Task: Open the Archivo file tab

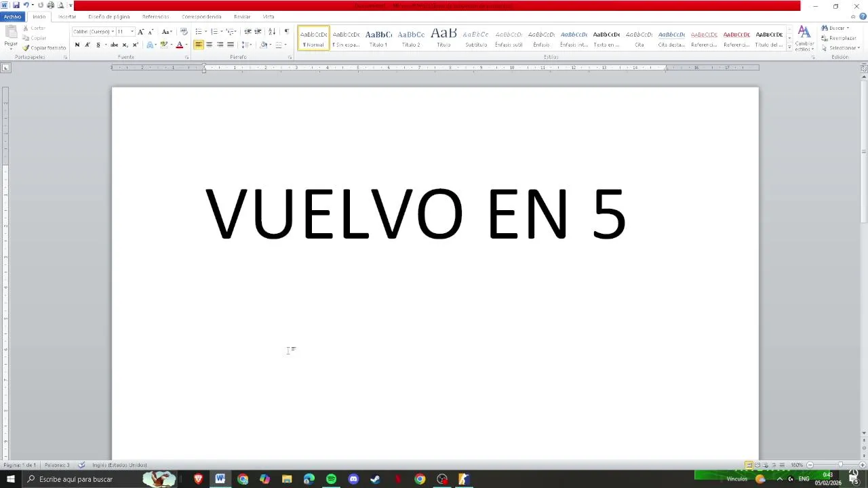Action: (x=12, y=16)
